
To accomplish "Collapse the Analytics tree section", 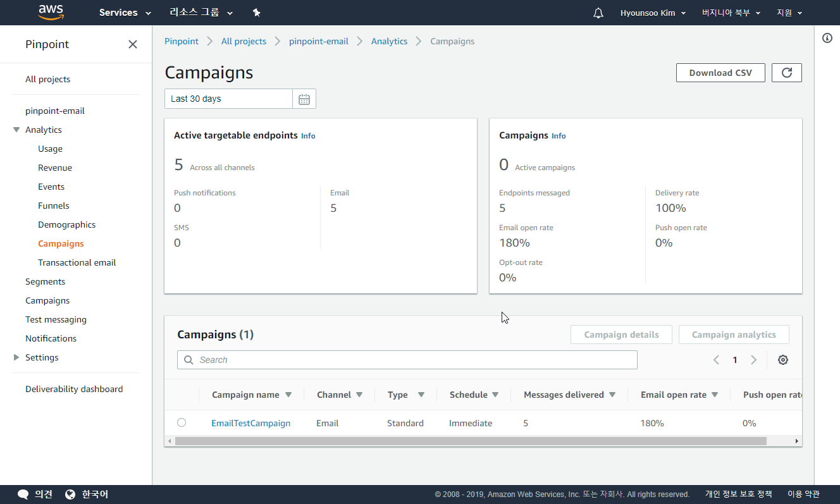I will click(x=16, y=130).
